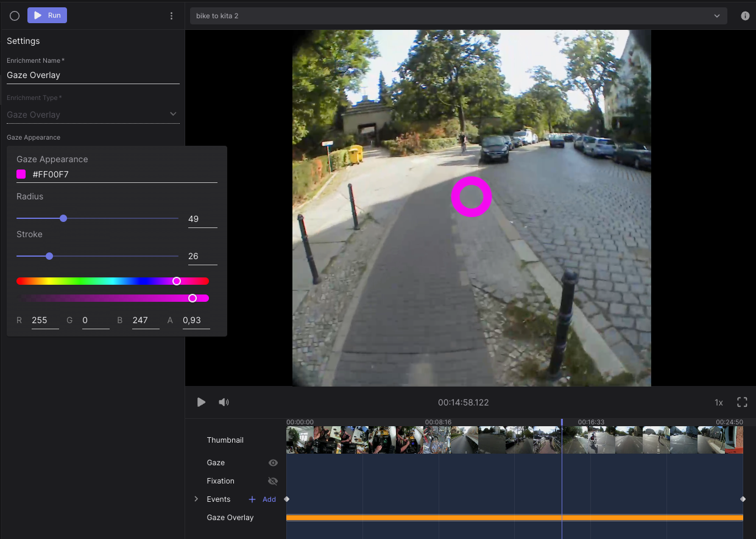The width and height of the screenshot is (756, 539).
Task: Click the rainbow hue slider
Action: 113,281
